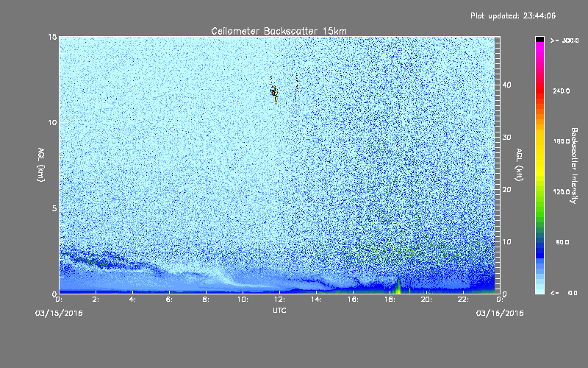Screen dimensions: 588x368
Task: Click the '12:' hour tick label
Action: [x=280, y=300]
